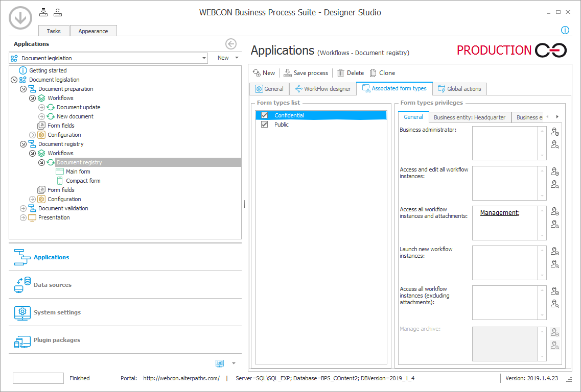Open the Data sources section
581x392 pixels.
125,285
